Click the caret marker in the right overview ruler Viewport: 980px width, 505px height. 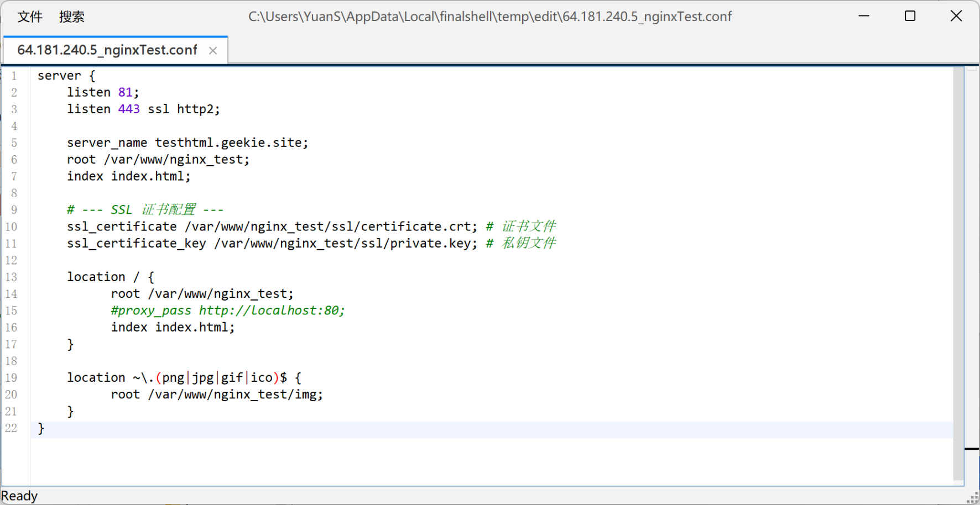(972, 449)
